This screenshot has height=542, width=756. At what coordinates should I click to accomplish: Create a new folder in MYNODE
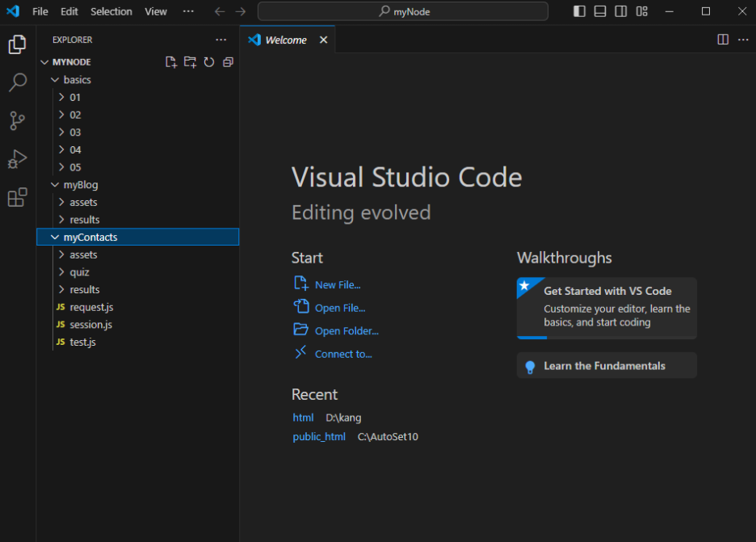190,62
